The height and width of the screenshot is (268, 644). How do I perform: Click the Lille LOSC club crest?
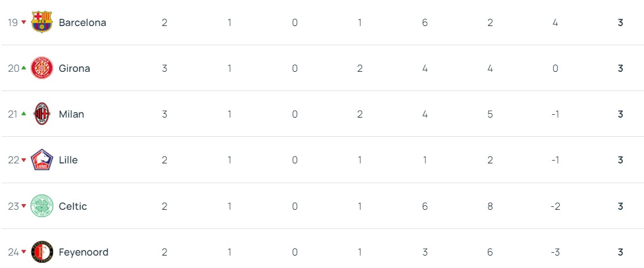41,160
